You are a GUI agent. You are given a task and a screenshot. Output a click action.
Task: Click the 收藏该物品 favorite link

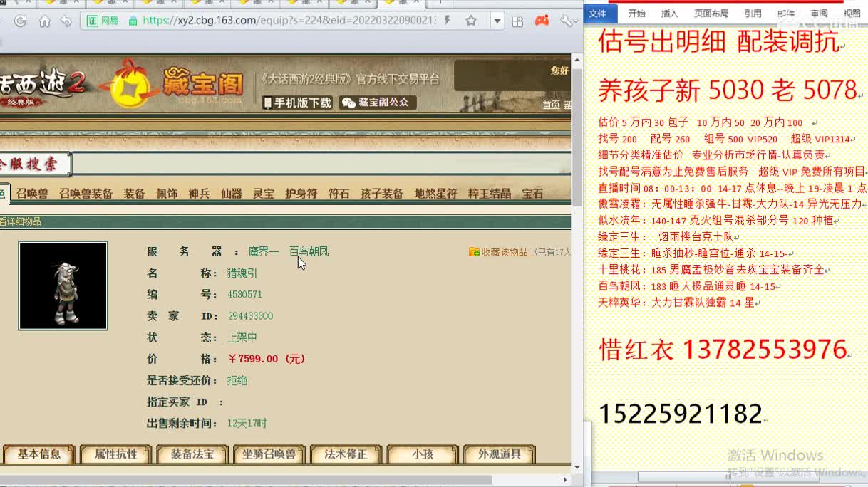pyautogui.click(x=505, y=251)
